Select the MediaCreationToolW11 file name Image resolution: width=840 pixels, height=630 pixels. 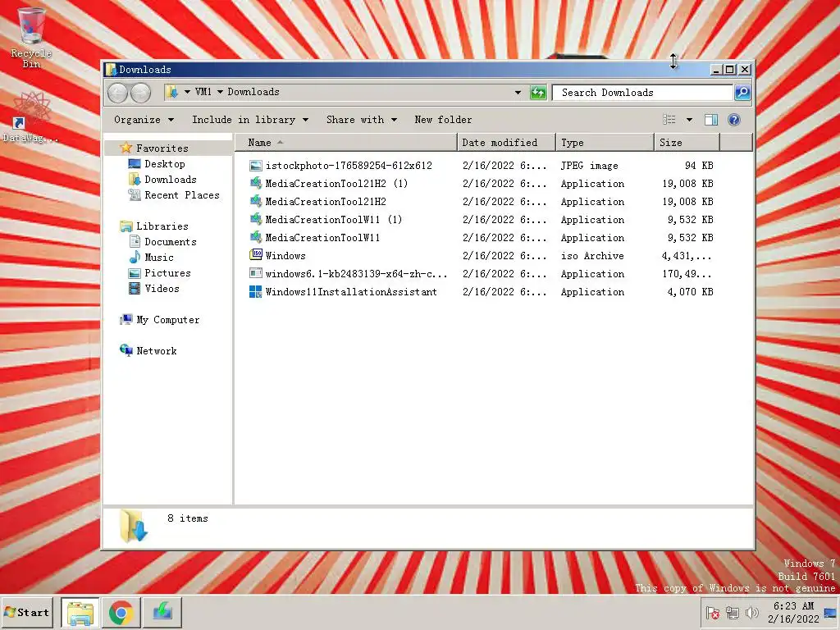tap(322, 237)
